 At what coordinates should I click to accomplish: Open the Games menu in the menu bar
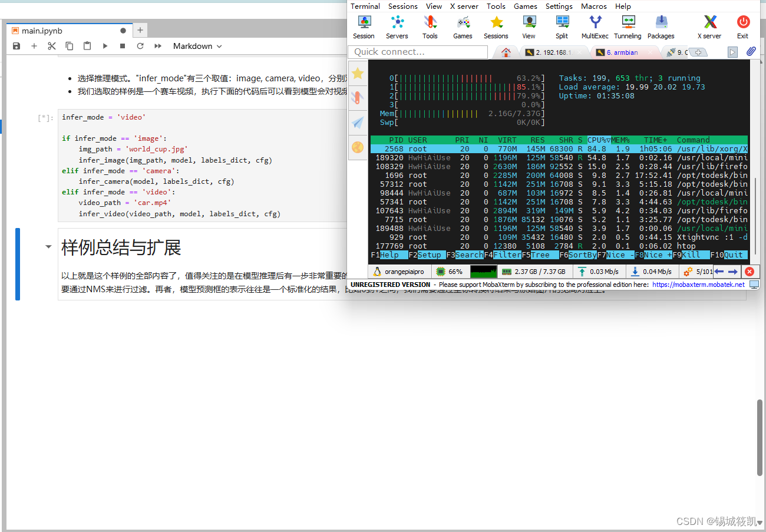(x=526, y=6)
